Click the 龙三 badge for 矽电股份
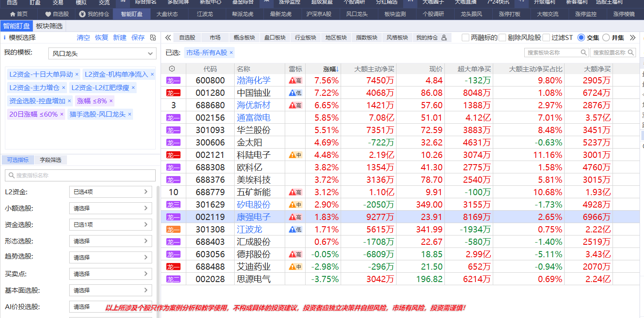Screen dimensions: 644x318 pos(173,205)
